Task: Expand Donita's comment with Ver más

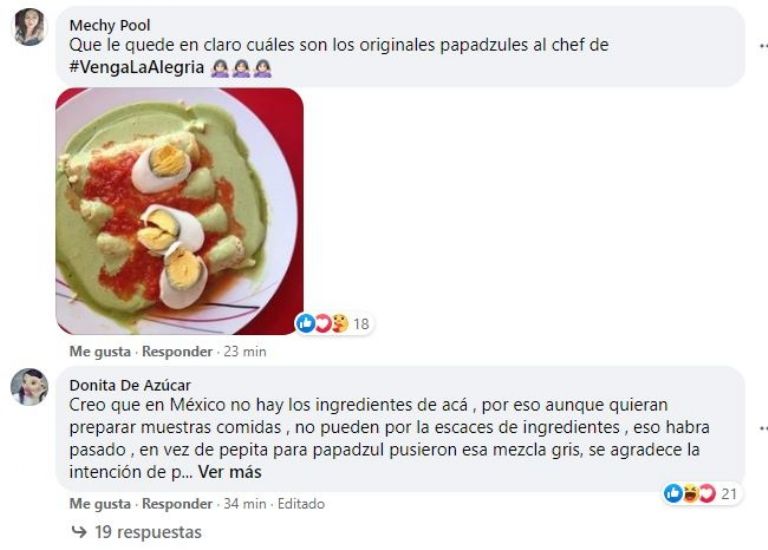Action: [x=230, y=472]
